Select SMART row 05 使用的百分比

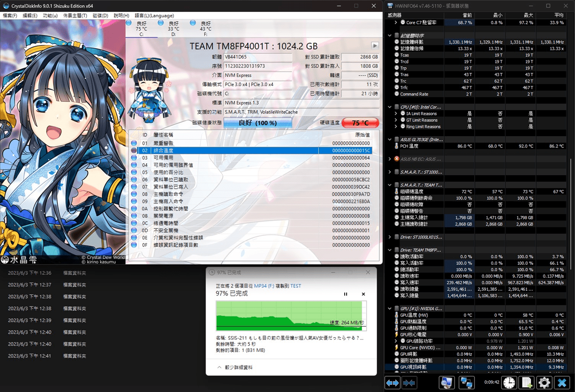[251, 172]
